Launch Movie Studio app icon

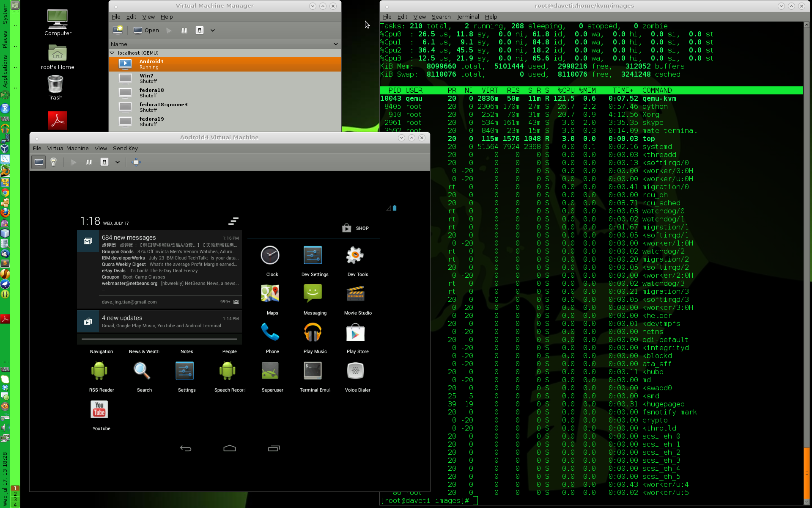click(x=355, y=294)
